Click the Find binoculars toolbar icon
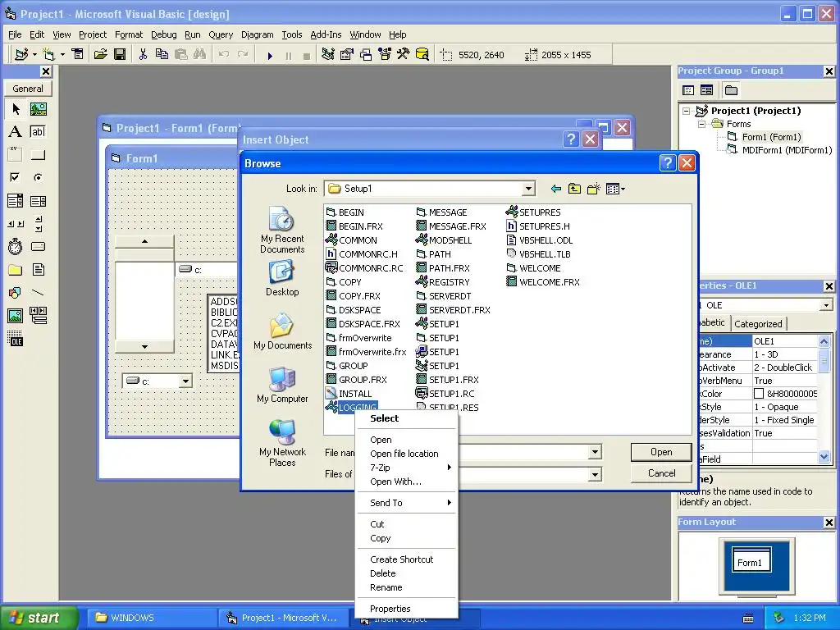This screenshot has width=840, height=630. pyautogui.click(x=200, y=55)
